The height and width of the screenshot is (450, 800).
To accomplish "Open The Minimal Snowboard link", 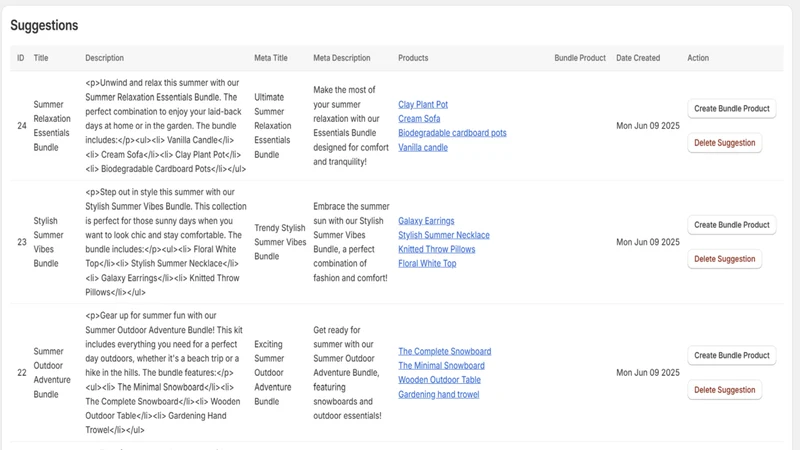I will pyautogui.click(x=441, y=366).
